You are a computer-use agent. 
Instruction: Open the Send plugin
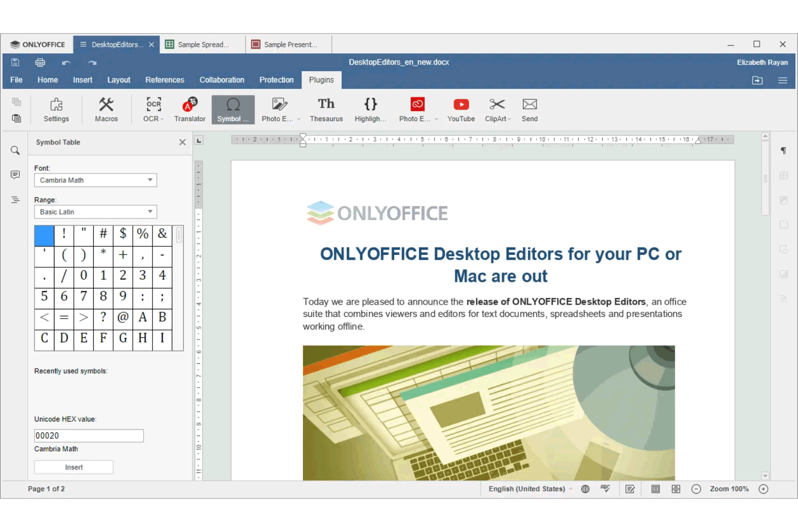[x=529, y=109]
